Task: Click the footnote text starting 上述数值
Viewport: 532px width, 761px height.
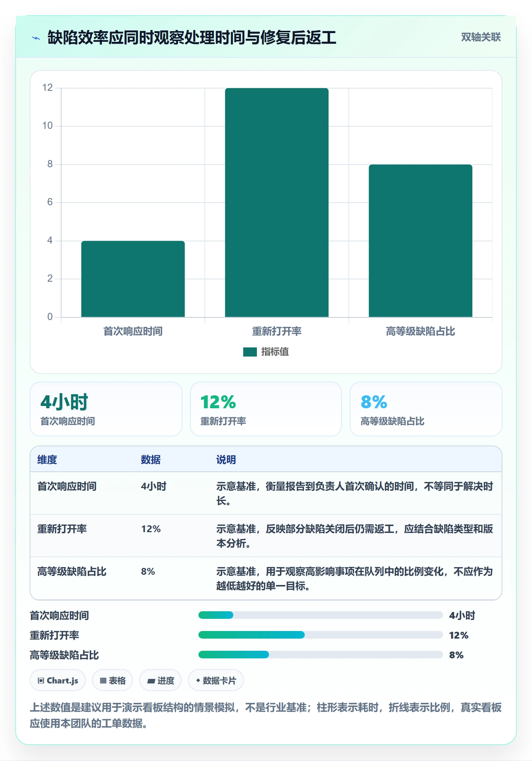Action: click(266, 715)
